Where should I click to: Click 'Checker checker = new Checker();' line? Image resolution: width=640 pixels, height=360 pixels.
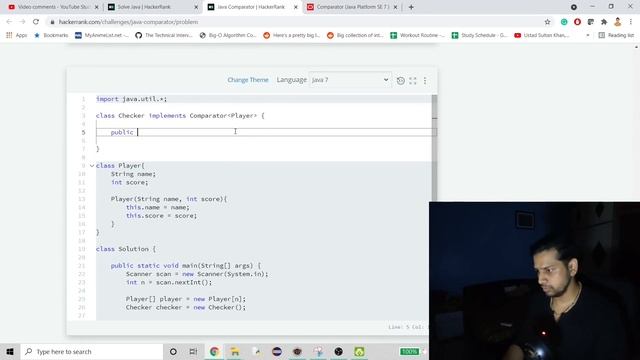(186, 307)
